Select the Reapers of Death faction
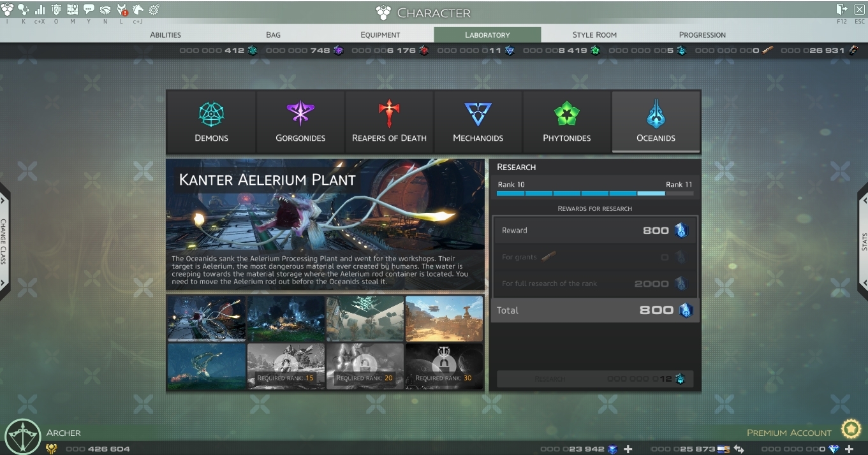The width and height of the screenshot is (868, 455). [389, 122]
